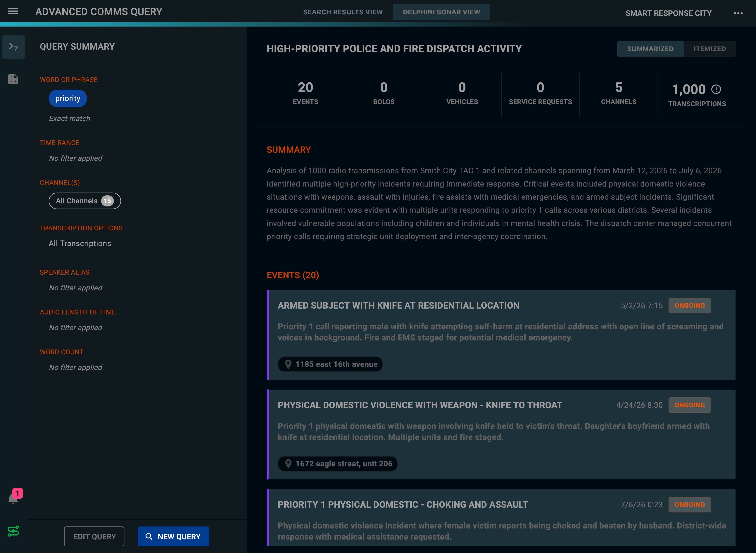This screenshot has width=756, height=553.
Task: Click the map pin on 1185 east 16th avenue
Action: (x=288, y=364)
